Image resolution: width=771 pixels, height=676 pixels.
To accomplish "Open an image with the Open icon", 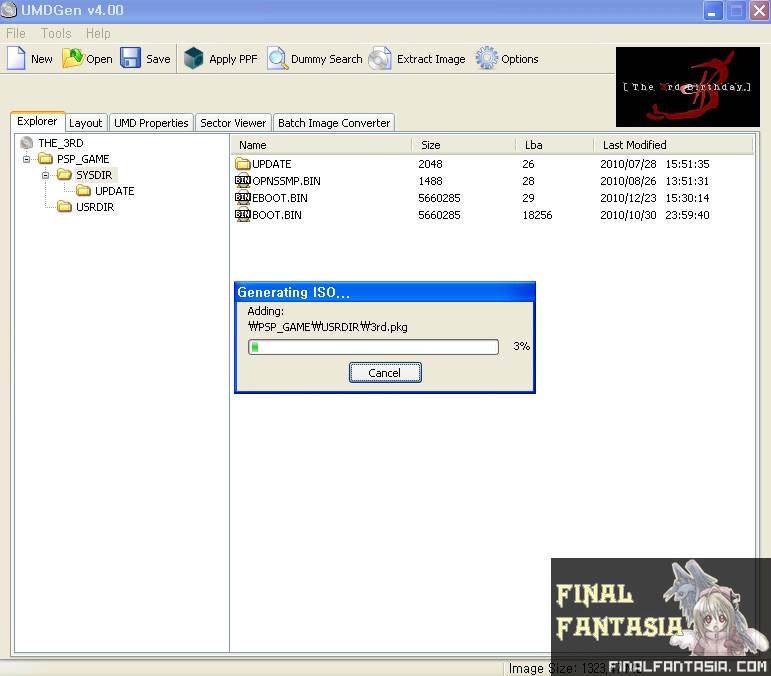I will (x=73, y=58).
